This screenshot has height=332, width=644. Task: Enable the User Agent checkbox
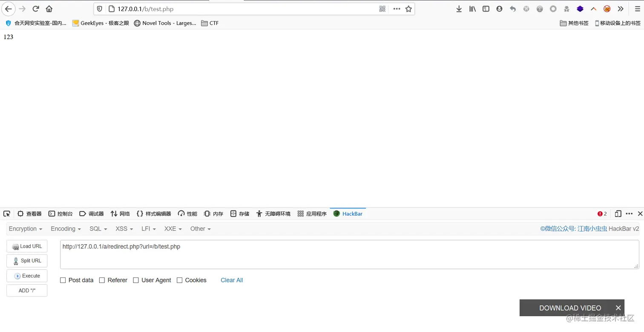(x=136, y=280)
